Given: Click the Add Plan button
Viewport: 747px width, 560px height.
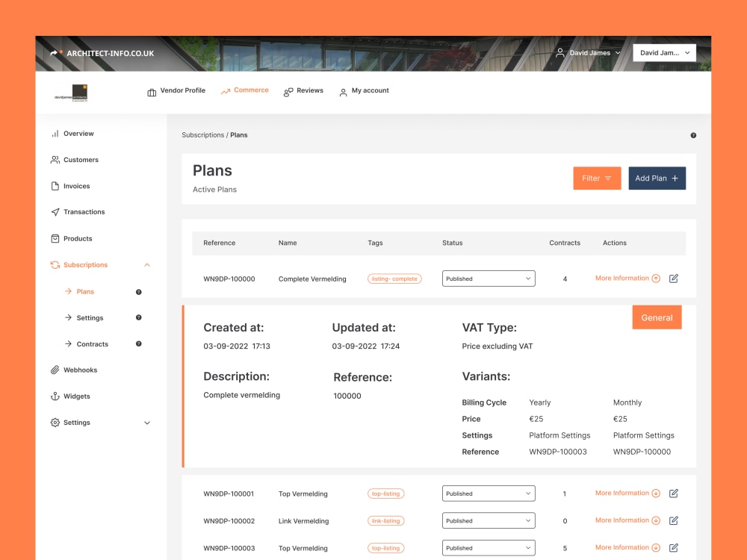Looking at the screenshot, I should coord(657,178).
